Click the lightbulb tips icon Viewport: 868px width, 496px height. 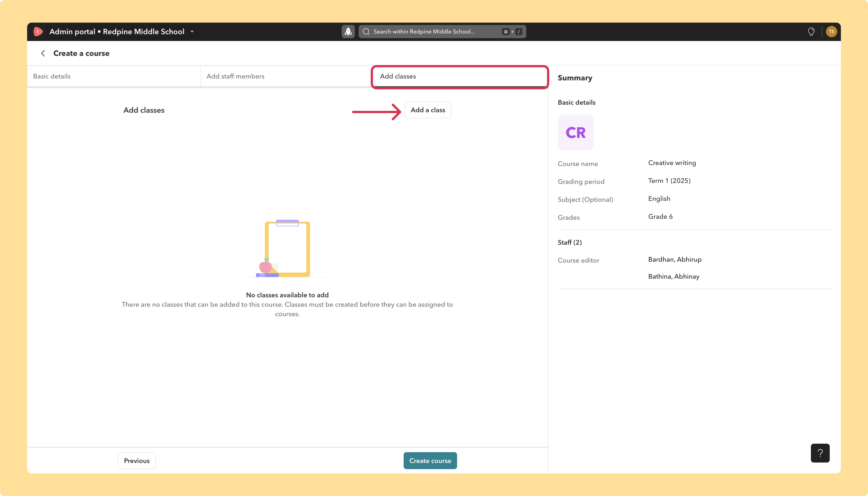pos(811,32)
